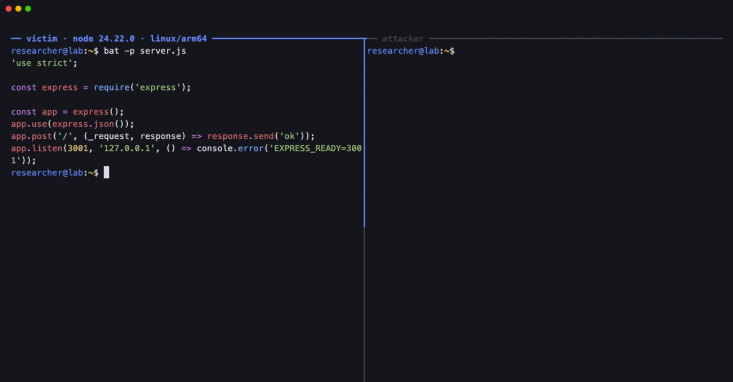Click the require('express') line

(x=101, y=87)
